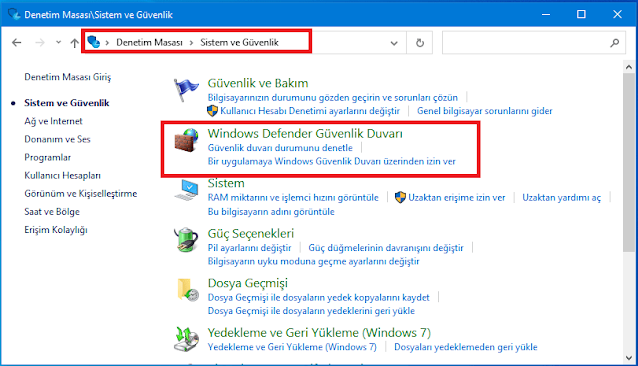Click the shield icon beside Uzaktan erişime izin ver
638x366 pixels.
pos(400,197)
